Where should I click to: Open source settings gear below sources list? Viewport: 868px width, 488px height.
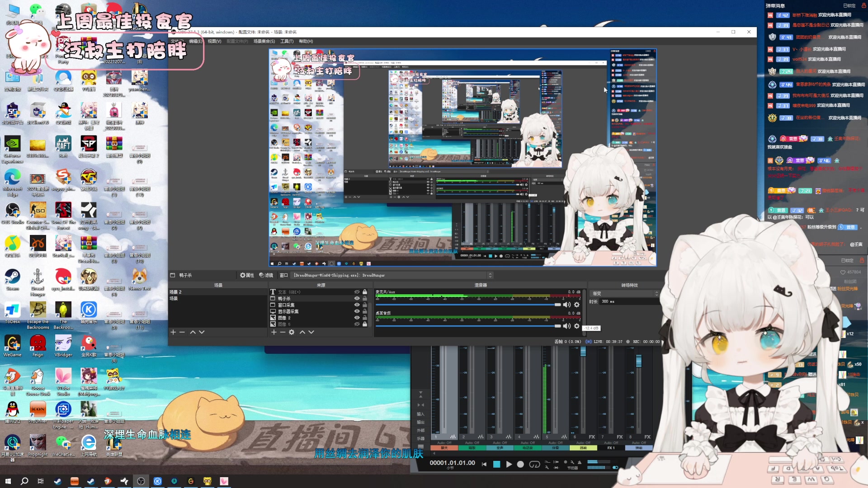pos(292,332)
